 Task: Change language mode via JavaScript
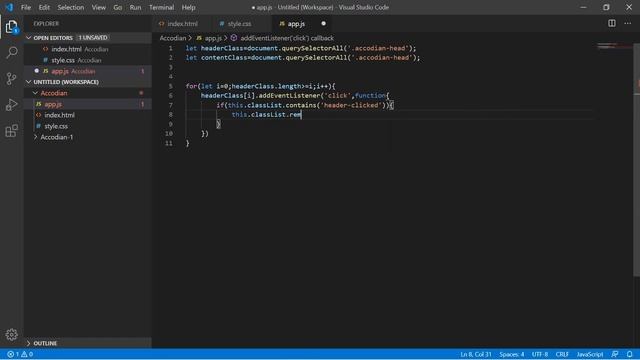click(590, 354)
